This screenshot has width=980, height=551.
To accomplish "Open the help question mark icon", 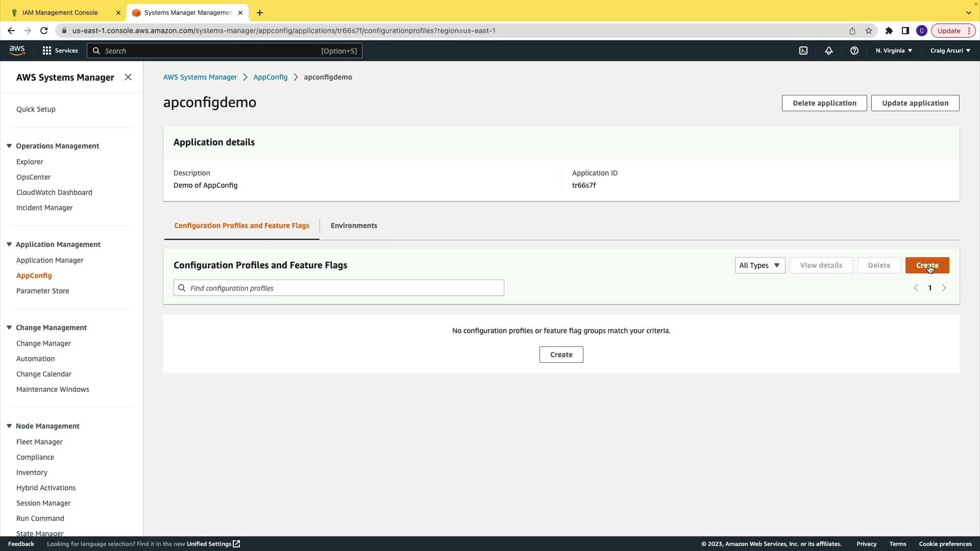I will [854, 51].
